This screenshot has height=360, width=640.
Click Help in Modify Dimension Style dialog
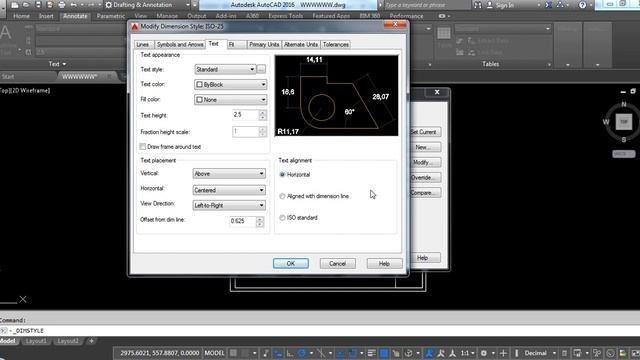click(384, 264)
